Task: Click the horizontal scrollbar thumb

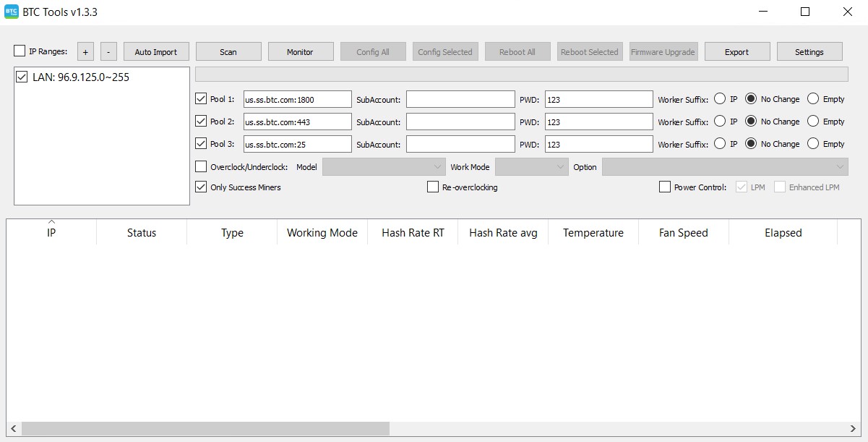Action: tap(205, 429)
